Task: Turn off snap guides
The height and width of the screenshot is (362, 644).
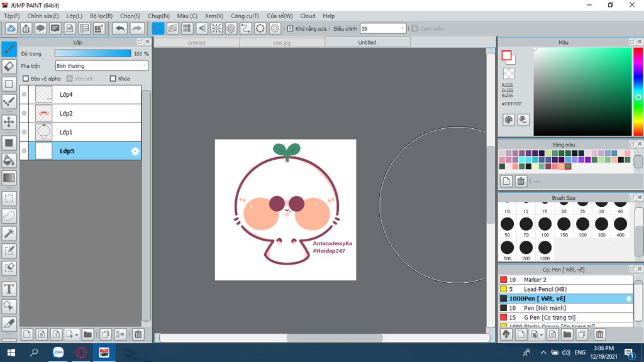Action: click(x=158, y=28)
